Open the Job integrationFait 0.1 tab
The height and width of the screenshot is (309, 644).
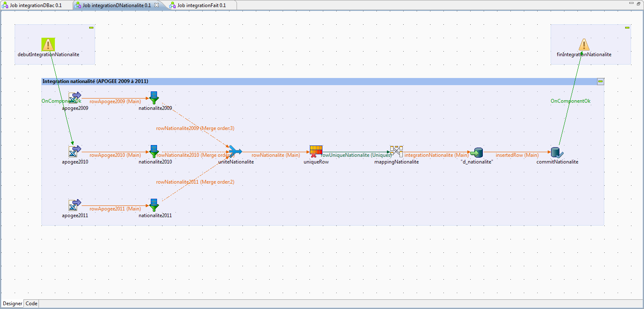(201, 5)
